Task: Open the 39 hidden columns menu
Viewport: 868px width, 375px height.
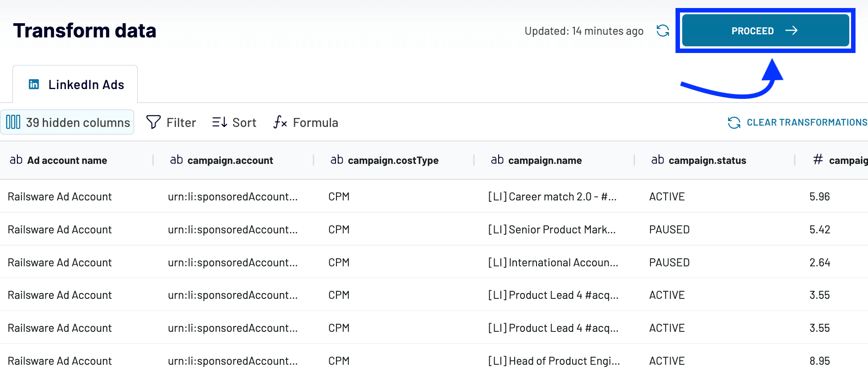Action: tap(67, 122)
